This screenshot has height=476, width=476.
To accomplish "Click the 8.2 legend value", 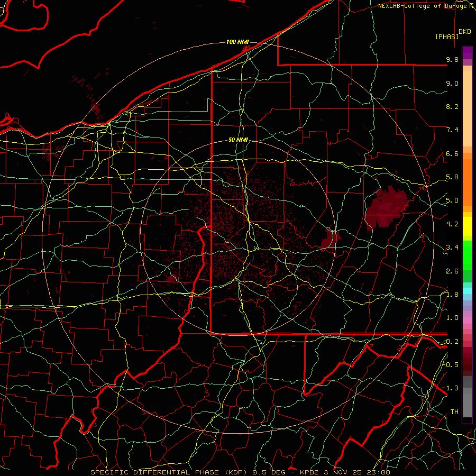I will pyautogui.click(x=452, y=106).
